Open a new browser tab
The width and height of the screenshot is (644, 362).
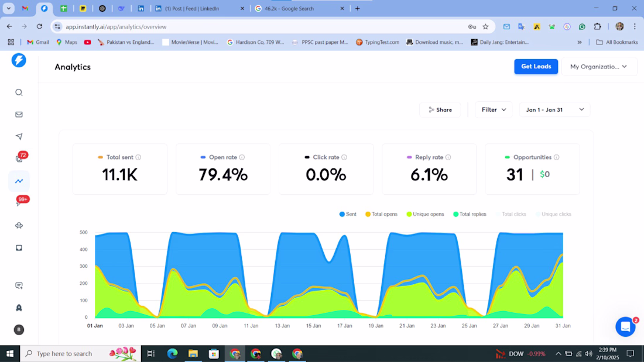[357, 8]
